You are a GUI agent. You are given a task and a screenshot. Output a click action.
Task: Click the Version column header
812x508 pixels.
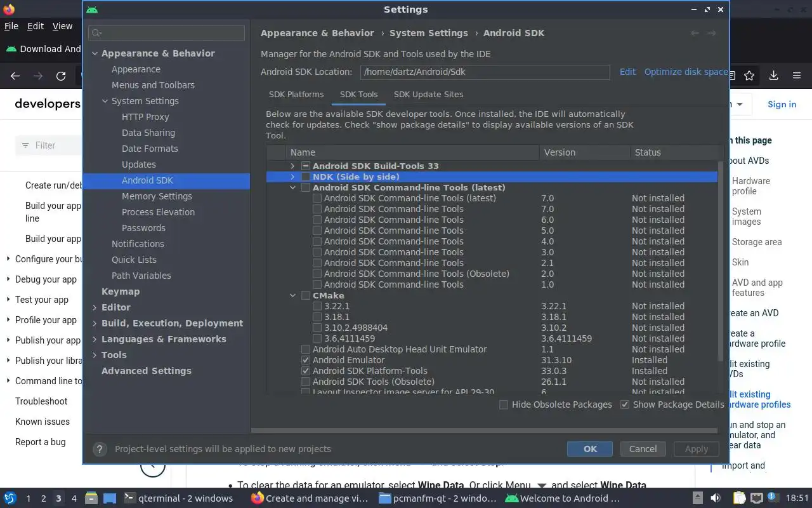point(584,152)
